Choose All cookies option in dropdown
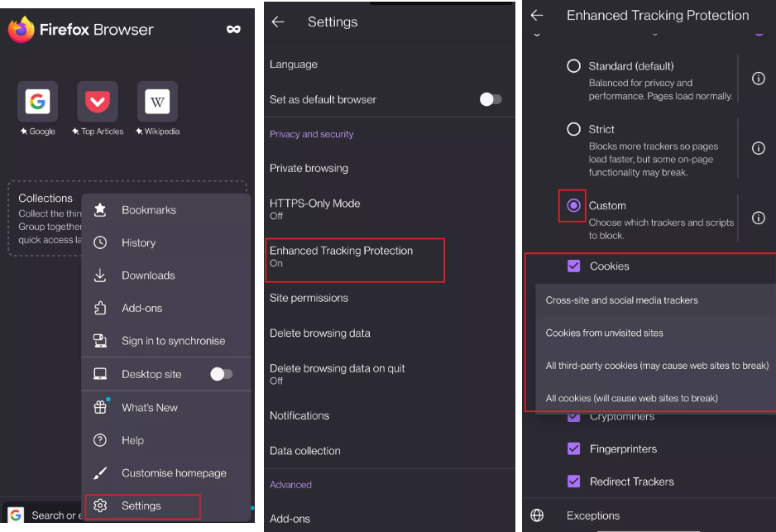 (655, 399)
